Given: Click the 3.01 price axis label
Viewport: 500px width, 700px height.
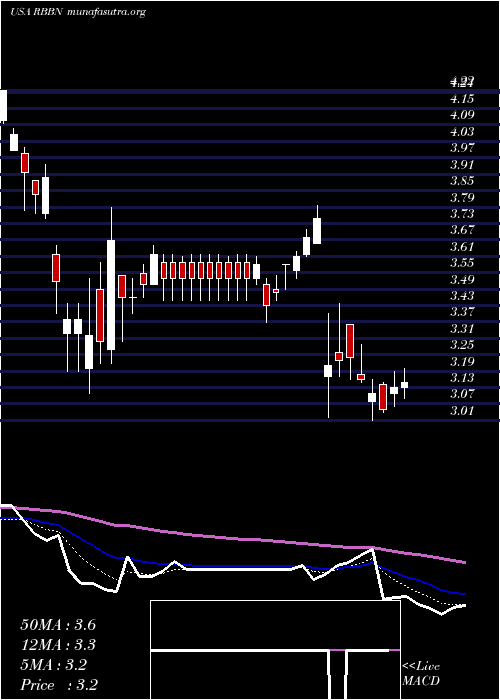Looking at the screenshot, I should 462,410.
